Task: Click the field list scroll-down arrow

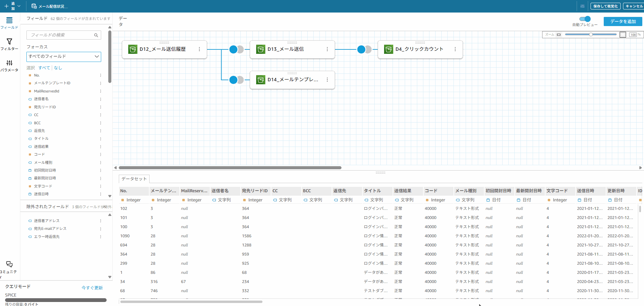Action: [x=110, y=196]
